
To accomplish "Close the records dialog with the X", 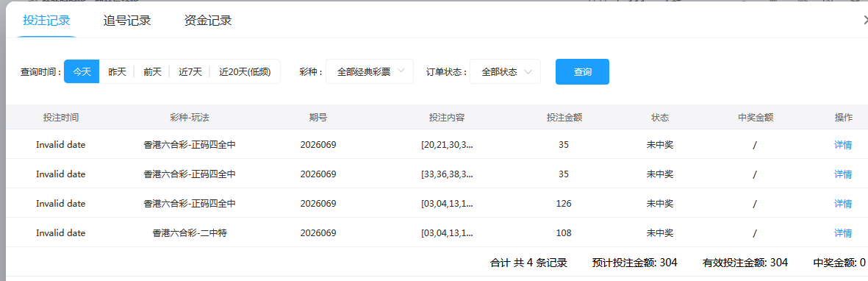I will pos(865,20).
